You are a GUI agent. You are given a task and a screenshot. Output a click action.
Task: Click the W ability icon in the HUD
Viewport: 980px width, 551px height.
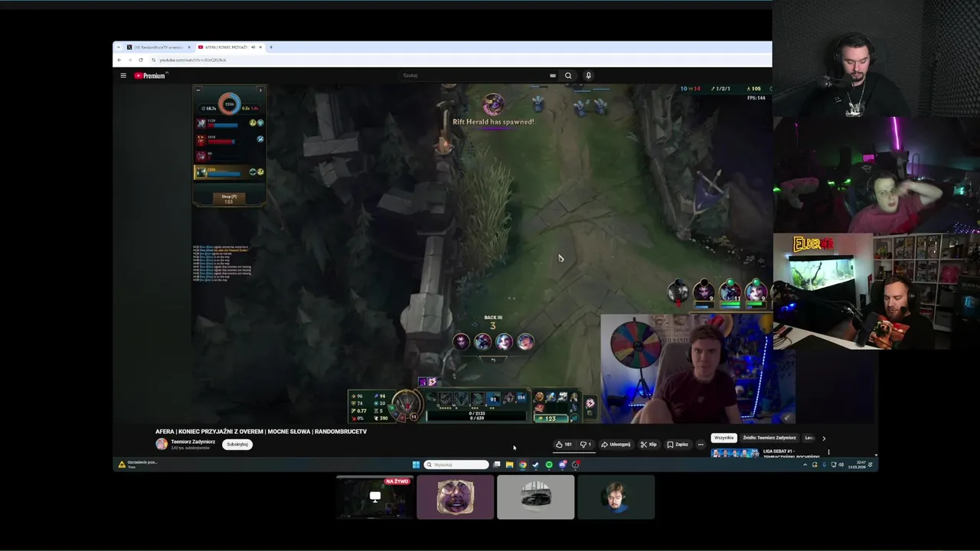(461, 399)
